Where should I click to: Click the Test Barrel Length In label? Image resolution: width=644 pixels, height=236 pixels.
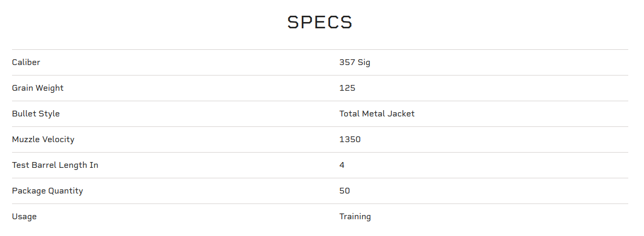pyautogui.click(x=55, y=165)
